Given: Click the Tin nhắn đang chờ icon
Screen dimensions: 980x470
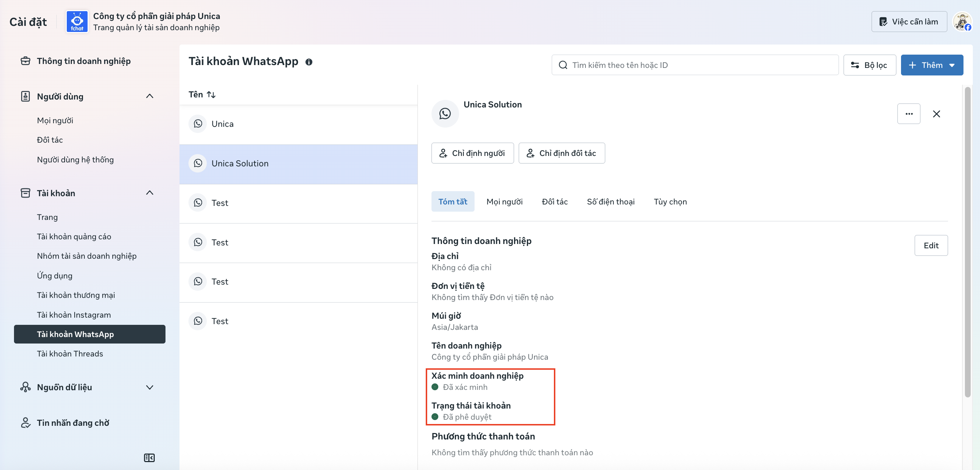Looking at the screenshot, I should [25, 423].
